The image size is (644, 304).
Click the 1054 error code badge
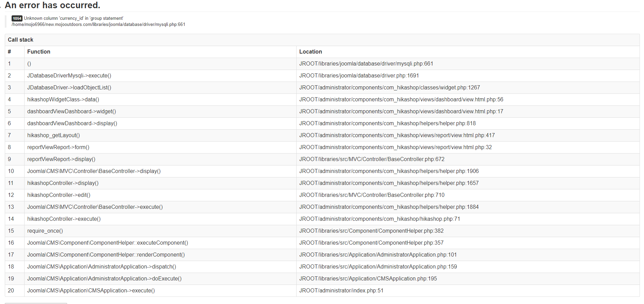[17, 18]
